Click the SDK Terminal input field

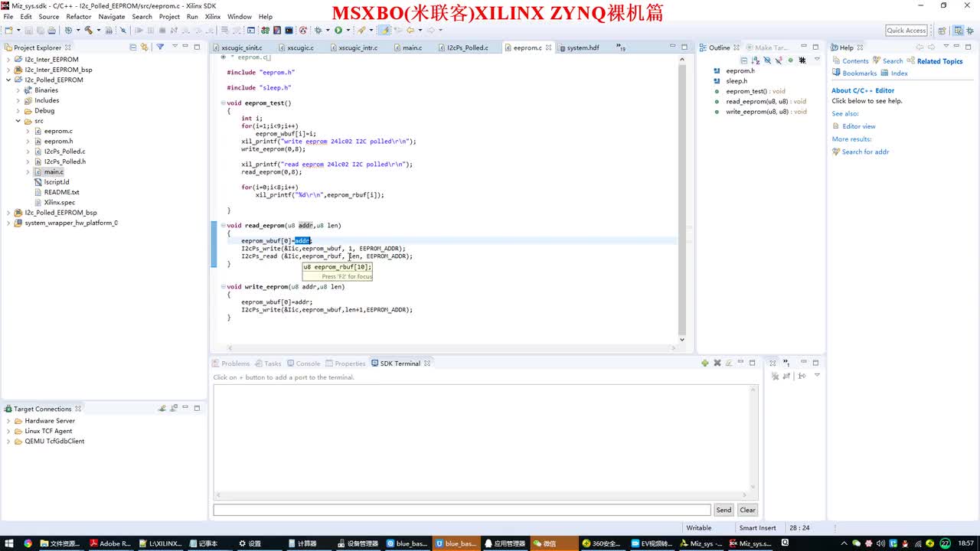(462, 510)
